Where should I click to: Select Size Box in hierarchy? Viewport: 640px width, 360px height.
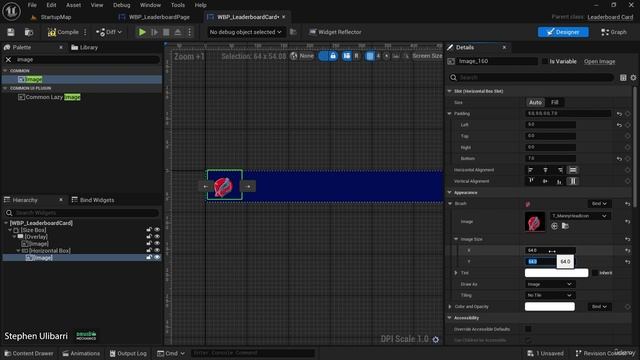pos(33,230)
